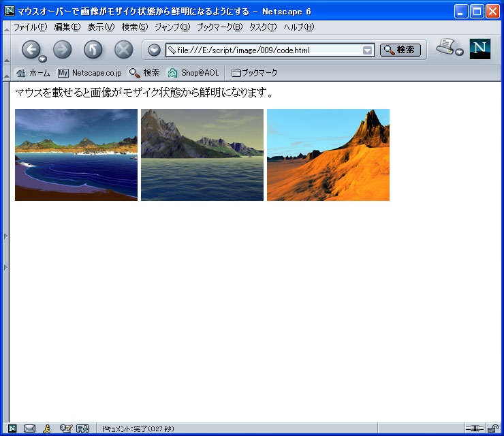Image resolution: width=504 pixels, height=436 pixels.
Task: Open Composer icon in status bar
Action: point(66,429)
